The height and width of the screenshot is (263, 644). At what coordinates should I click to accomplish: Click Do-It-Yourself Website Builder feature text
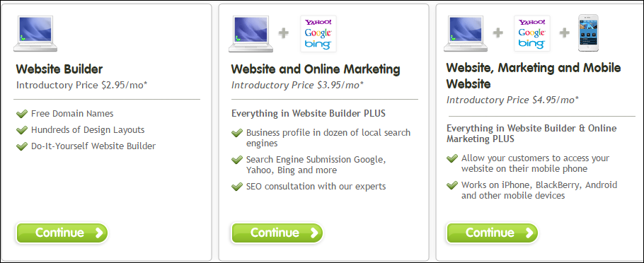click(93, 146)
